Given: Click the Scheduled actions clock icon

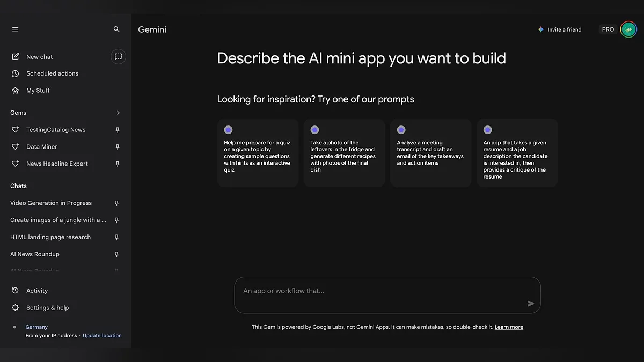Looking at the screenshot, I should pyautogui.click(x=15, y=73).
